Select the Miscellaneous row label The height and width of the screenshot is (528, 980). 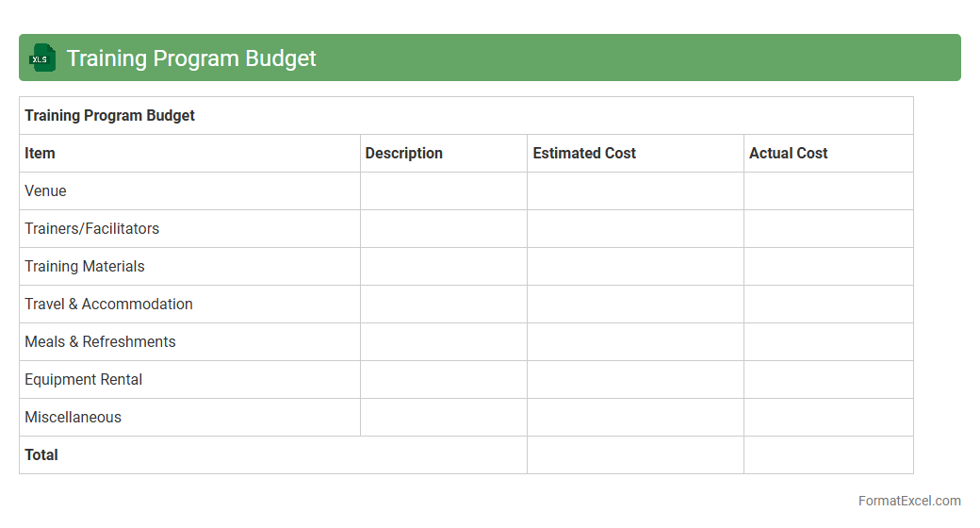(73, 417)
